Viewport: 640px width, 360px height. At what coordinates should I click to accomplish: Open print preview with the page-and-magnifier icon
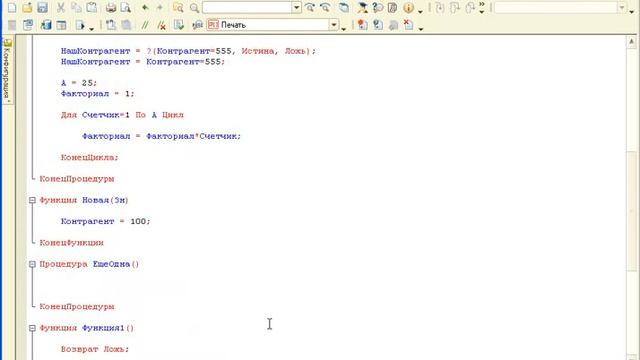coord(126,7)
